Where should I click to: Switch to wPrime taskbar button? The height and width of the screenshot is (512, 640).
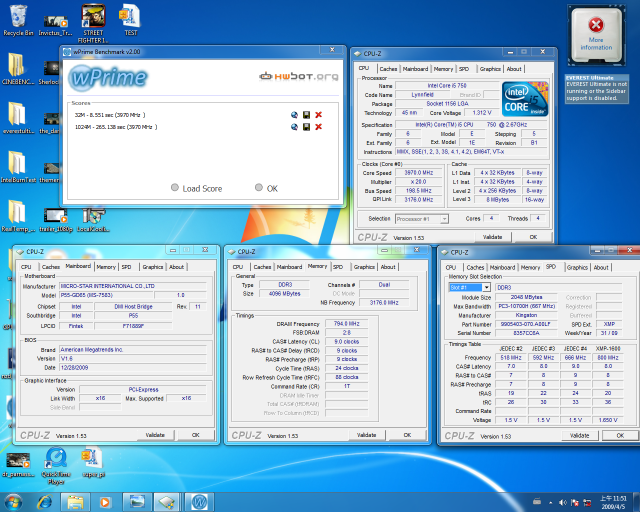click(x=200, y=502)
